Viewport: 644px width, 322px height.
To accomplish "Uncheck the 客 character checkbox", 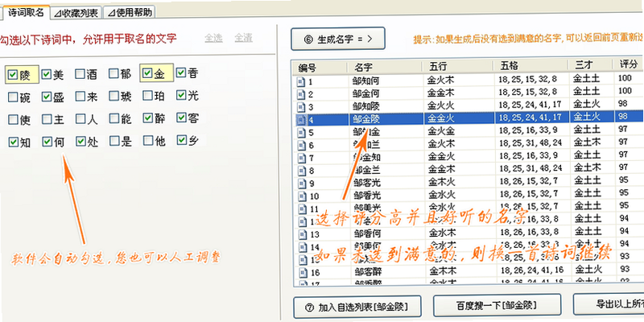I will click(181, 118).
